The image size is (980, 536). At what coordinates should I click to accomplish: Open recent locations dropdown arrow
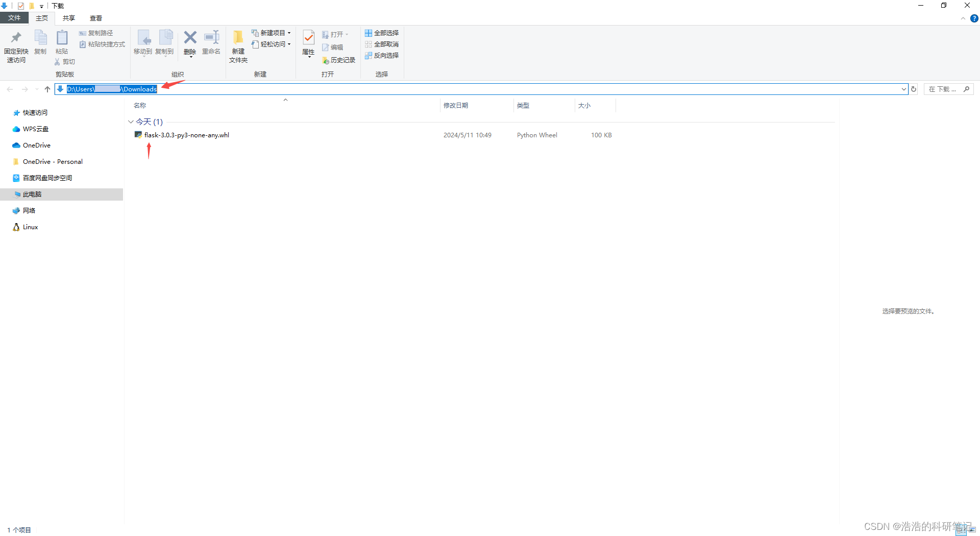click(37, 89)
